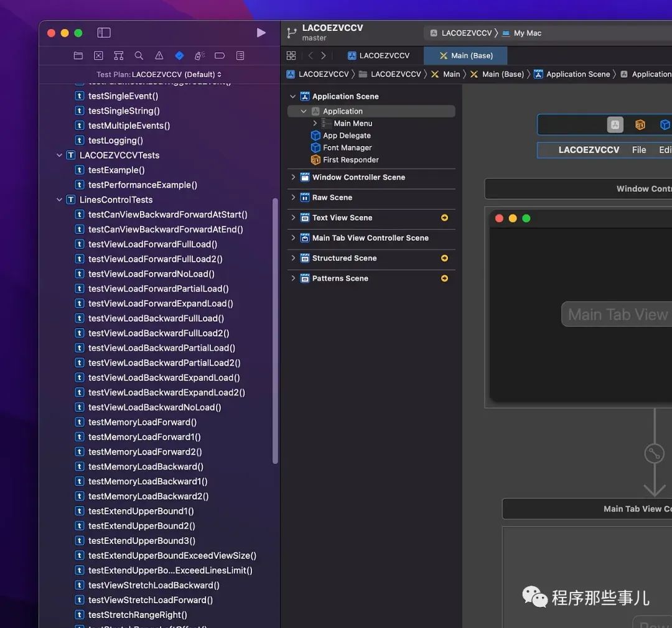Expand the Structured Scene
Image resolution: width=672 pixels, height=628 pixels.
(293, 257)
